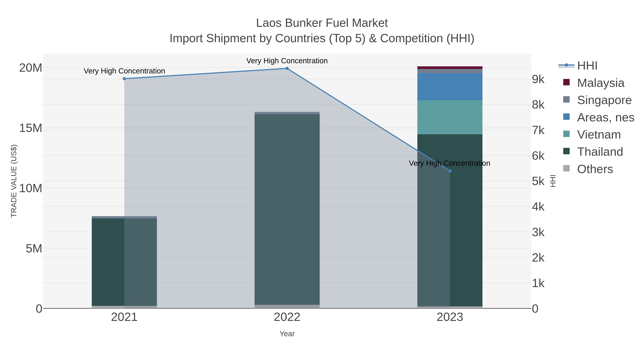Select the 2022 HHI data point
This screenshot has height=362, width=644.
coord(287,68)
